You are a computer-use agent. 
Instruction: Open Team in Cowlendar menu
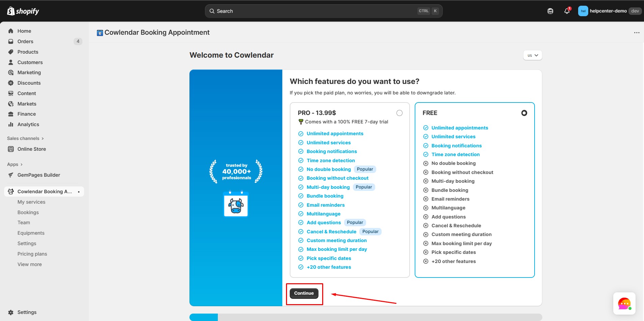tap(24, 223)
